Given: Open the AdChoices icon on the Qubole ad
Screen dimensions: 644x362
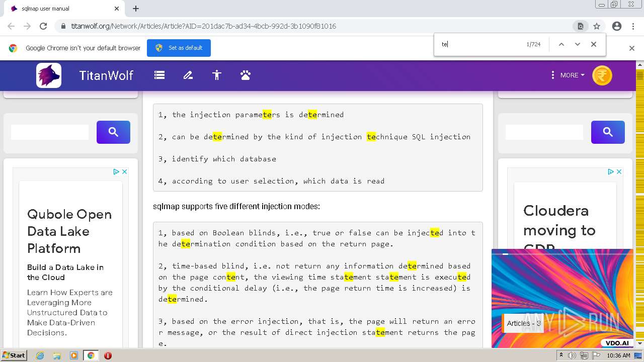Looking at the screenshot, I should tap(116, 171).
